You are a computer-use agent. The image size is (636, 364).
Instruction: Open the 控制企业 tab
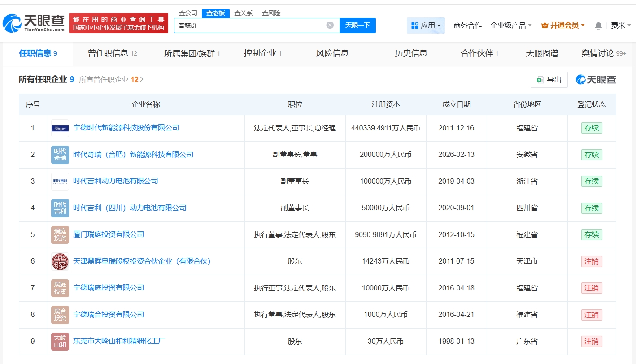coord(263,54)
